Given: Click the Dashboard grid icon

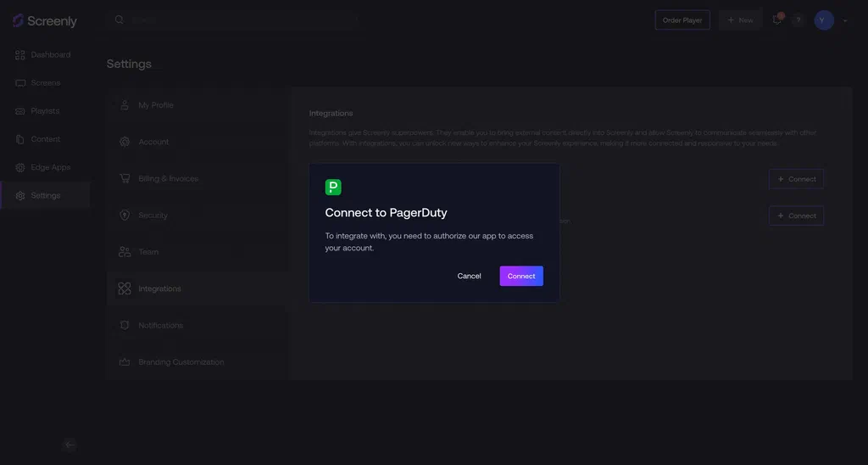Looking at the screenshot, I should [x=20, y=55].
